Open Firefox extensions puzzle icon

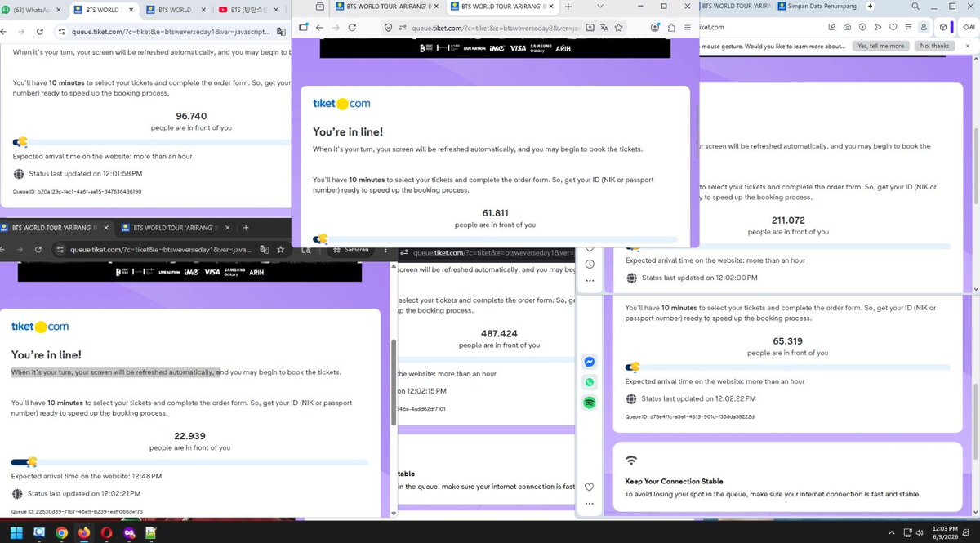(671, 27)
